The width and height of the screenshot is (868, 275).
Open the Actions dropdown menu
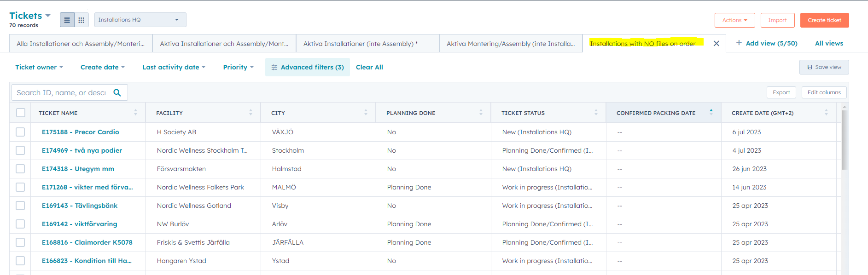tap(734, 20)
